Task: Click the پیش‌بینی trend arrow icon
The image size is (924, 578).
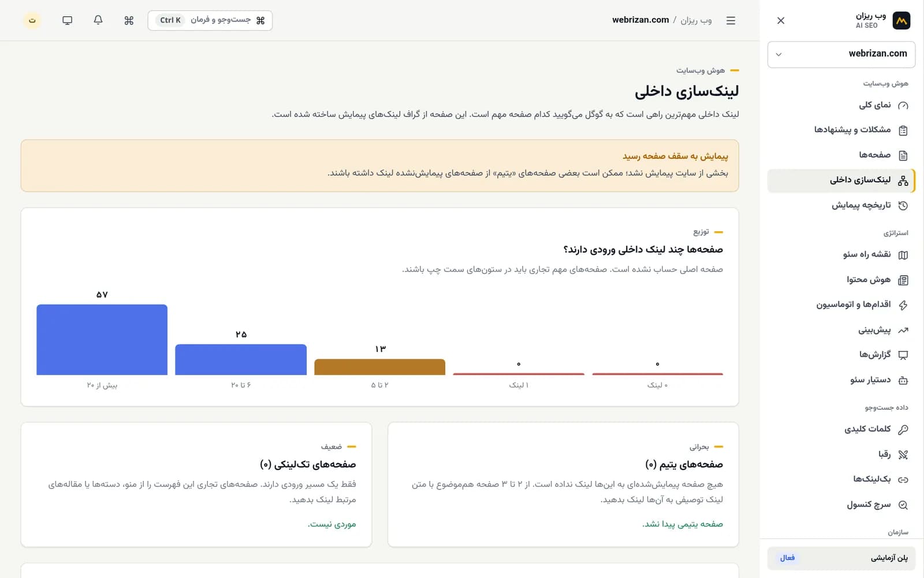Action: point(903,330)
